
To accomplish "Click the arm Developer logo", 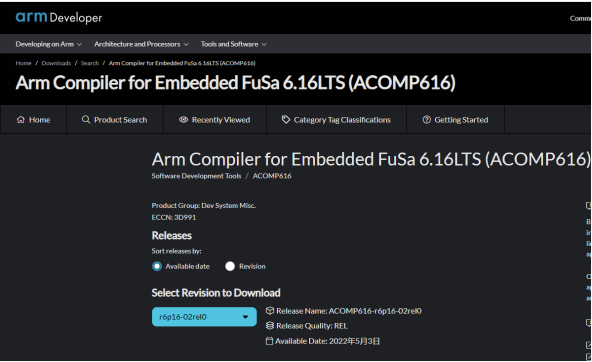I will click(59, 17).
